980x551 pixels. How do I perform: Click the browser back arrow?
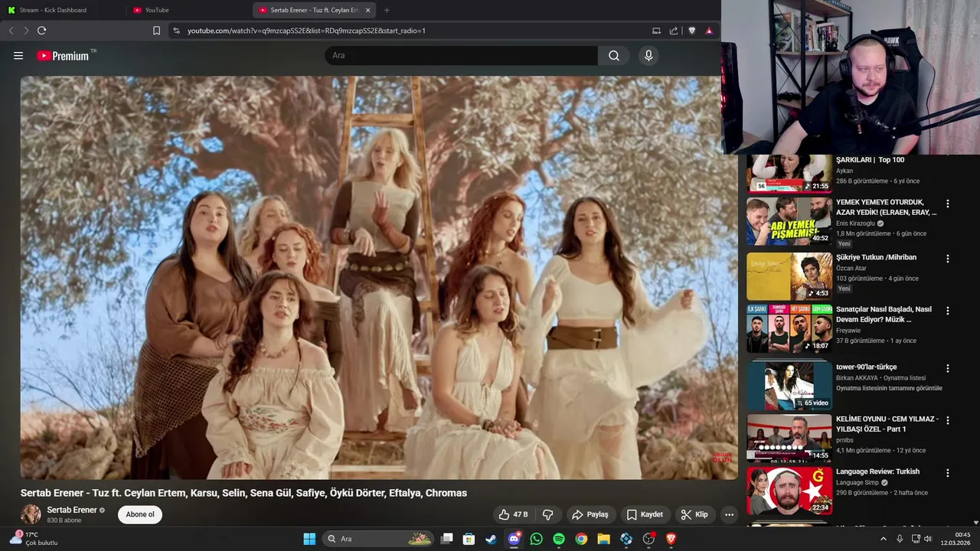11,31
